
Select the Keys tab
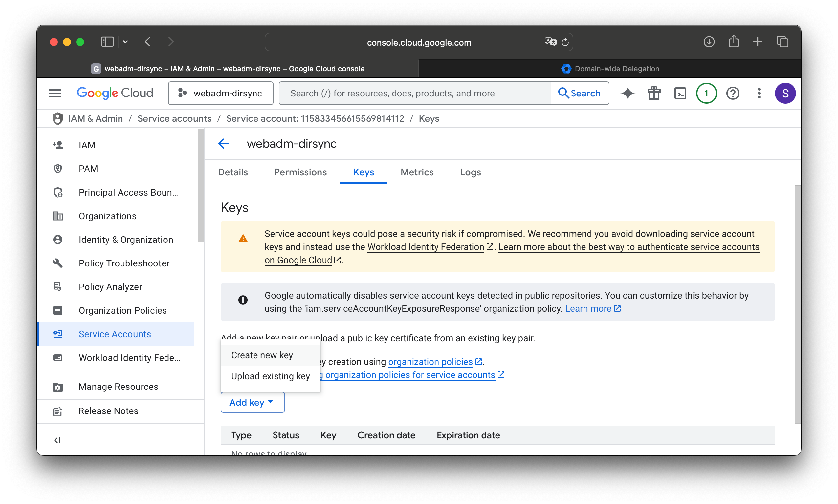364,172
